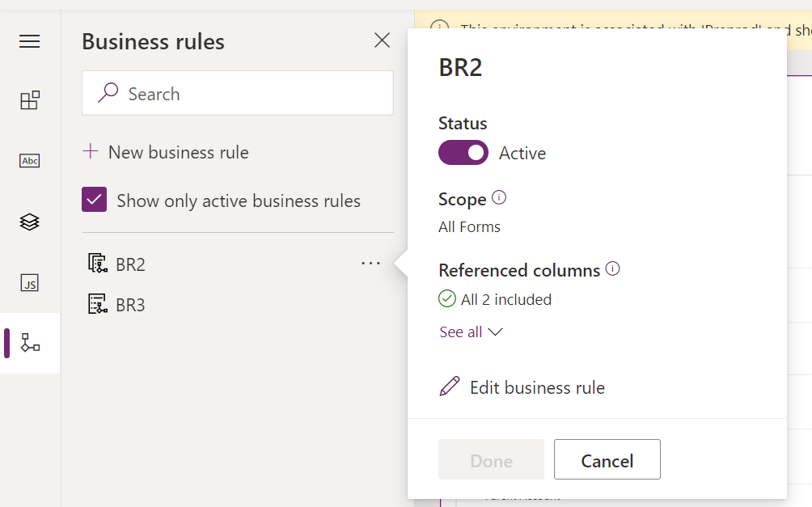Image resolution: width=812 pixels, height=507 pixels.
Task: Click the green checkmark beside All 2 included
Action: pos(447,298)
